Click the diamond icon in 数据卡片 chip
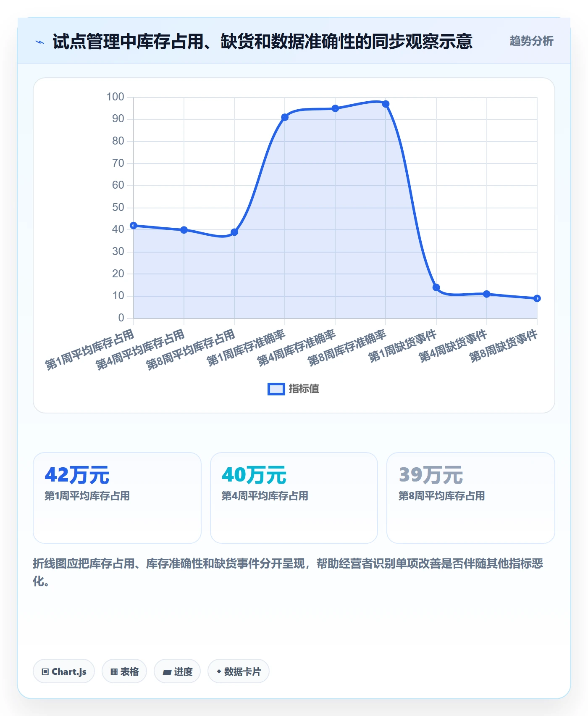 coord(219,671)
